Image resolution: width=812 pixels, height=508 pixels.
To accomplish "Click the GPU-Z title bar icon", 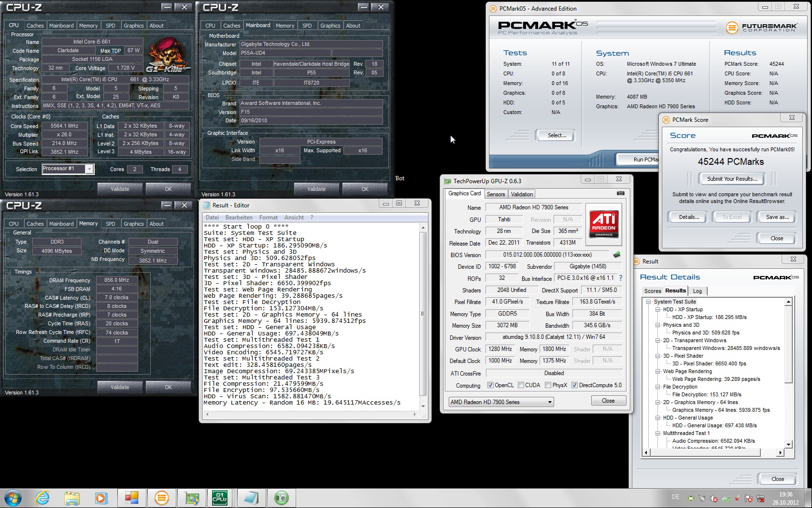I will 447,181.
